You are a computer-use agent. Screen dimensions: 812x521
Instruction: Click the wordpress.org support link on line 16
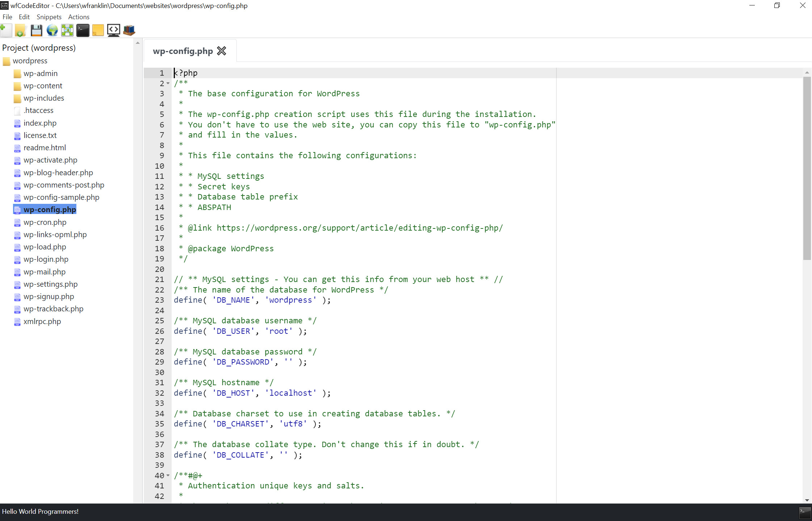(359, 228)
